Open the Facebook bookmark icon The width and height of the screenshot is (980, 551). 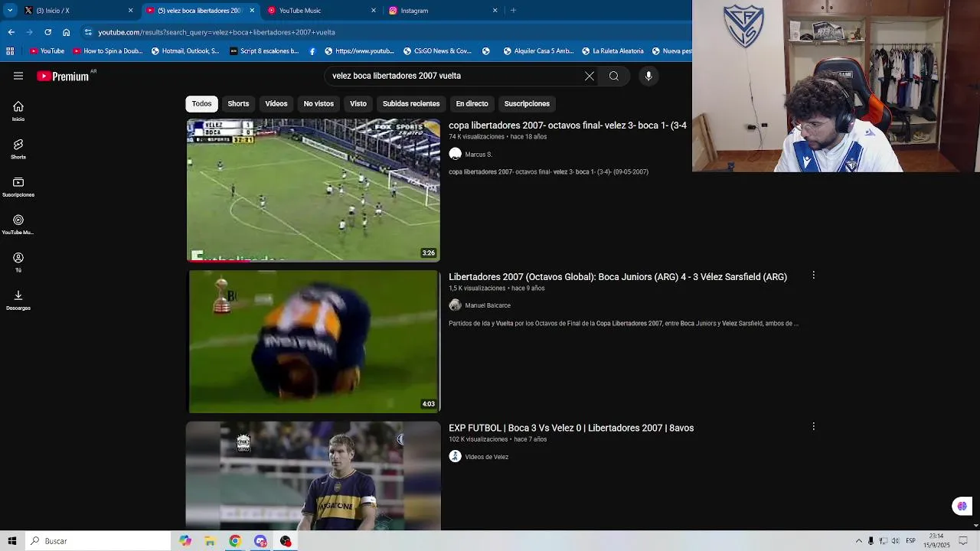[312, 51]
